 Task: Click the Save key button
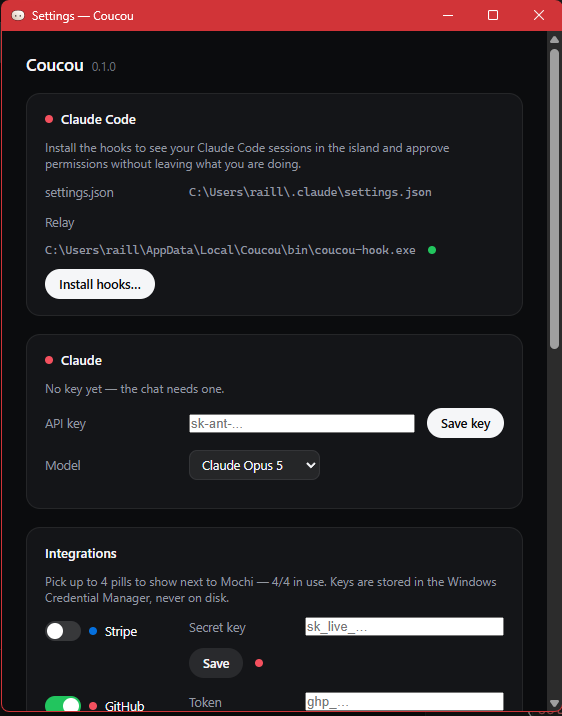465,423
